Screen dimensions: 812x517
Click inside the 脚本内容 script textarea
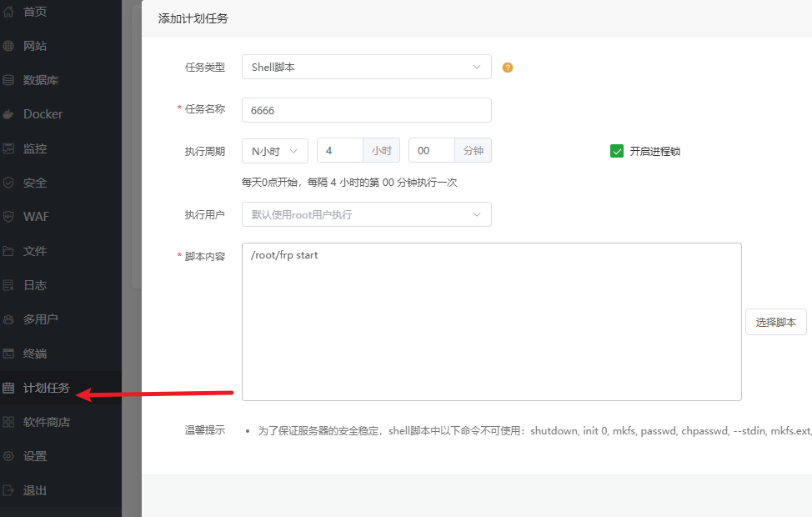(491, 325)
